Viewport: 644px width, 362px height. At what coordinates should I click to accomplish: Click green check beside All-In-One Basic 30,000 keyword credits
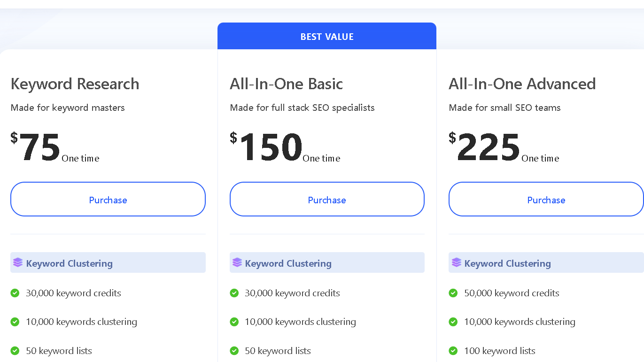tap(234, 293)
